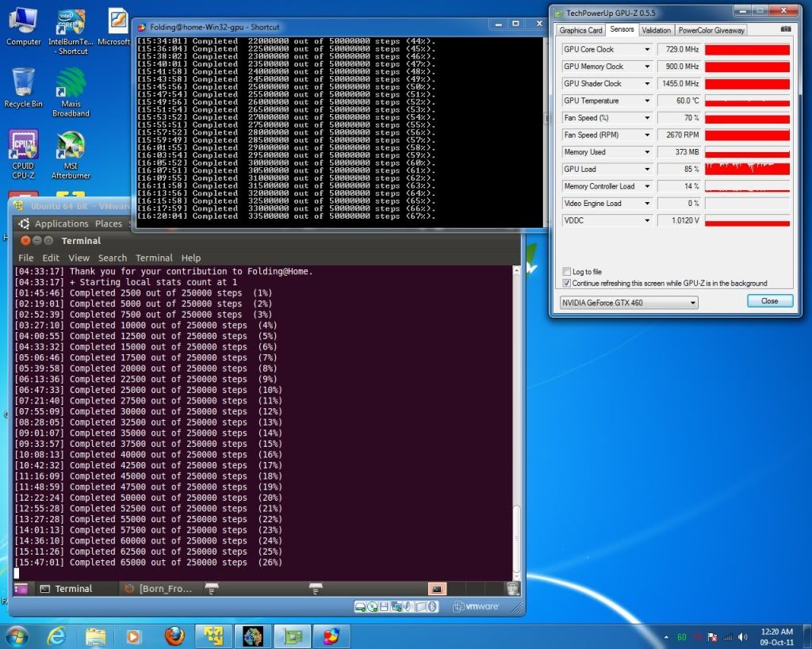Uncheck Continue refreshing in background option

[x=566, y=283]
